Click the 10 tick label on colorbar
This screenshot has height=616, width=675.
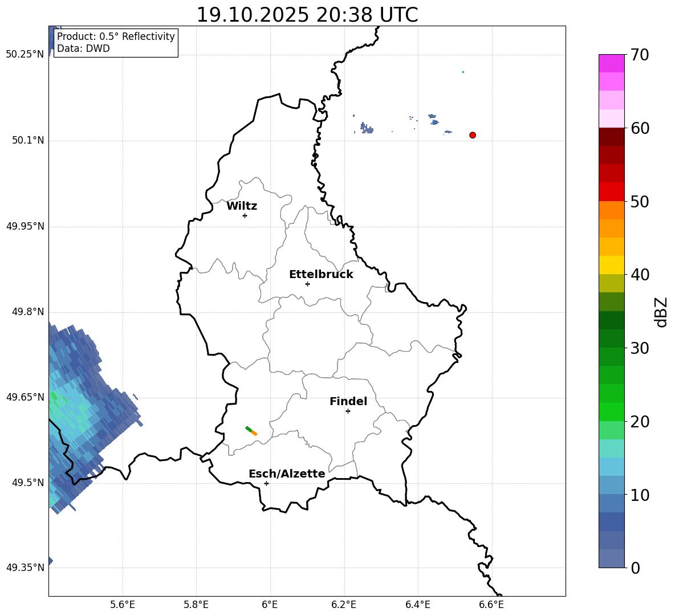click(x=640, y=495)
